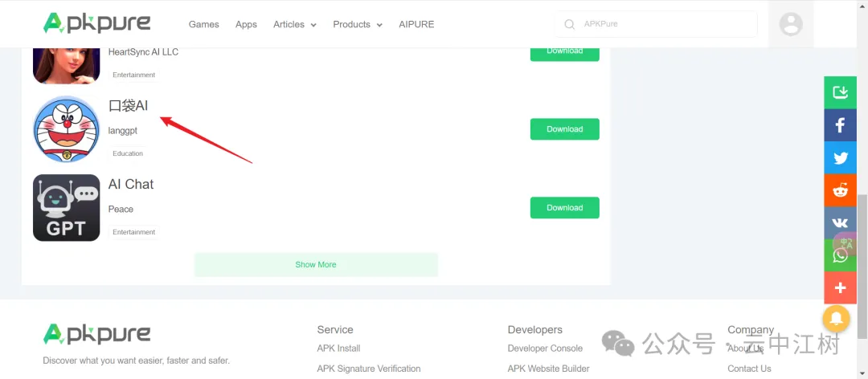This screenshot has height=379, width=868.
Task: Click the Show More button
Action: click(x=316, y=264)
